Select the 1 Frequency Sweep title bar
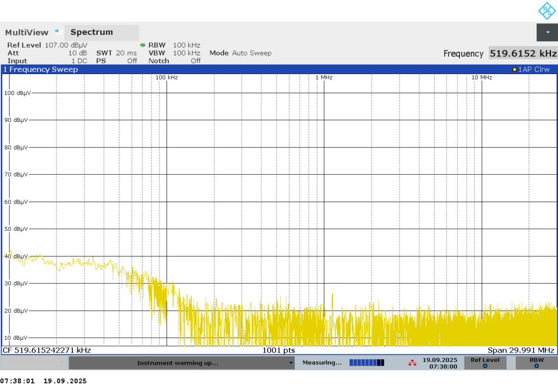The width and height of the screenshot is (558, 392). 41,70
